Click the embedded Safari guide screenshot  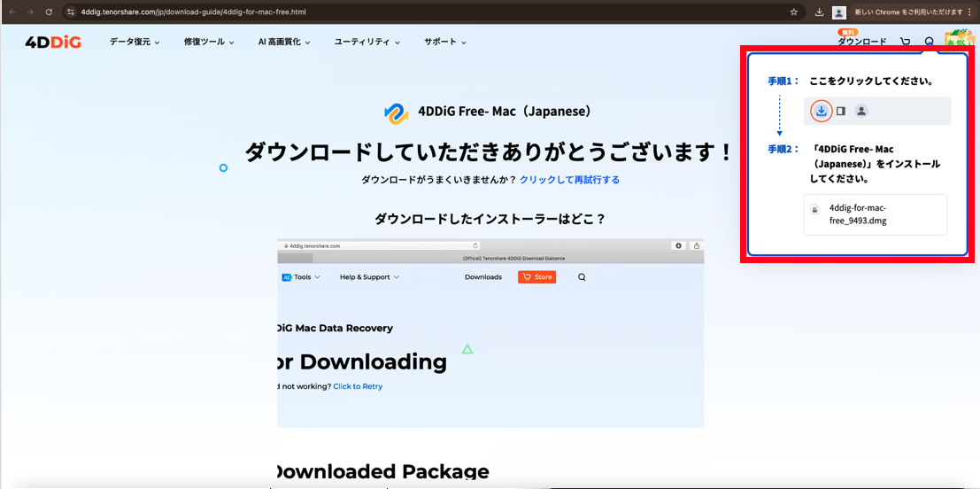tap(490, 333)
